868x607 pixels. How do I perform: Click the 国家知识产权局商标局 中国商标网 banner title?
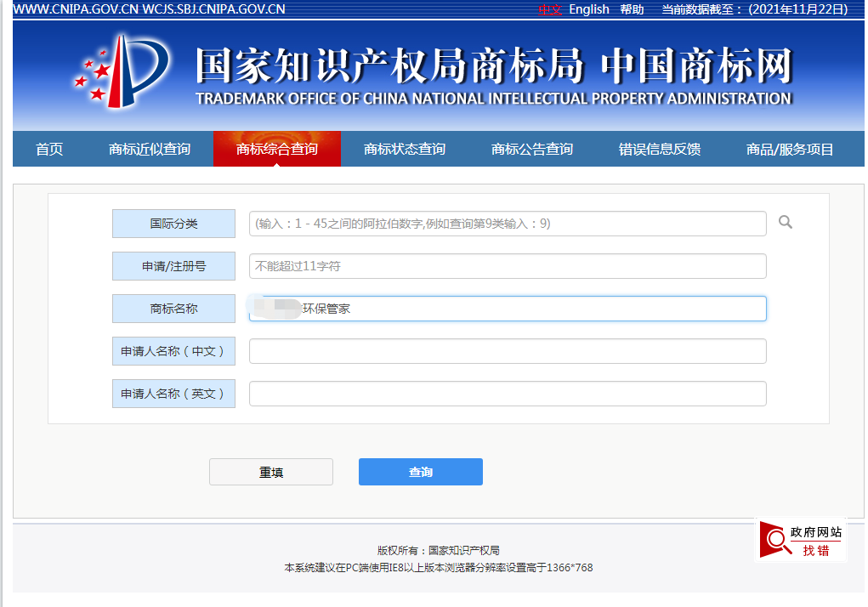click(494, 65)
